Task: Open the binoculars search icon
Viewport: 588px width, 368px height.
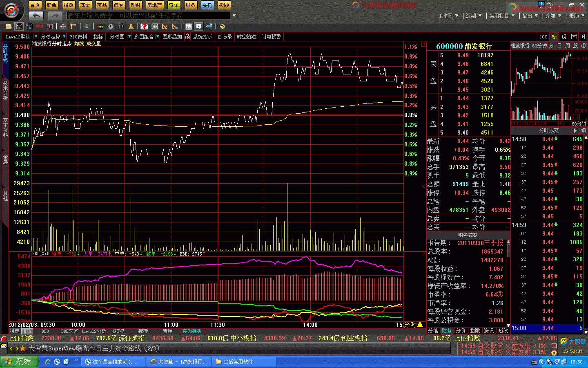Action: pos(121,27)
